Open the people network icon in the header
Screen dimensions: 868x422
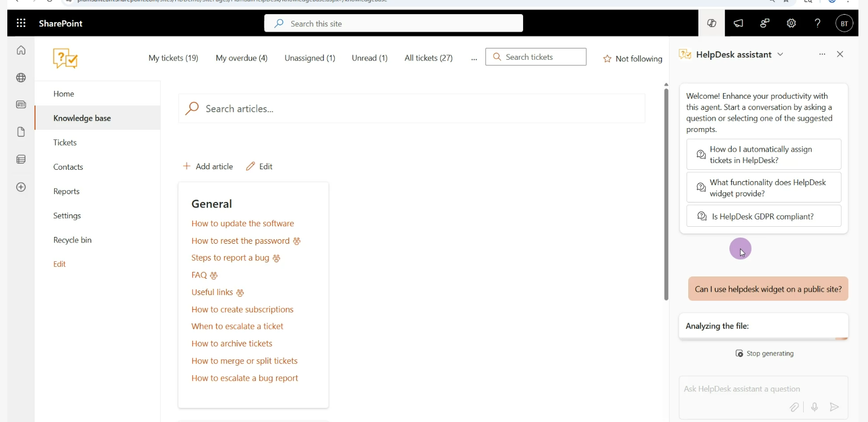(x=765, y=23)
